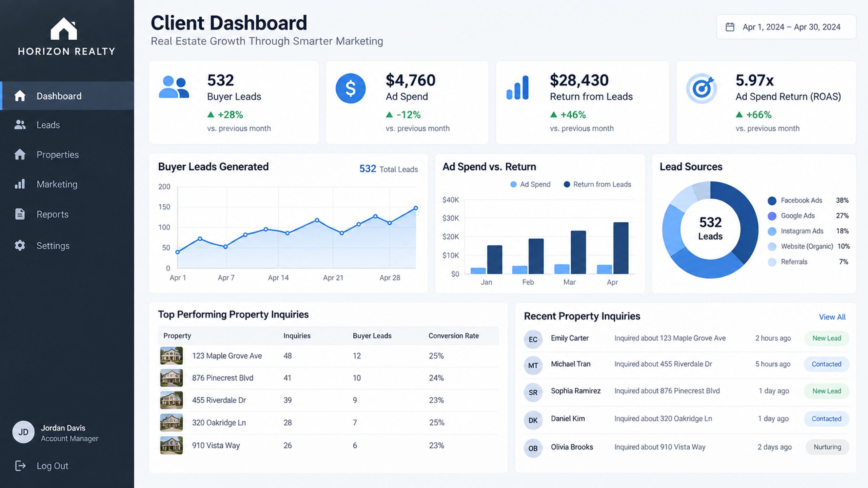Viewport: 868px width, 488px height.
Task: Click the Google Ads legend color dot
Action: point(772,216)
